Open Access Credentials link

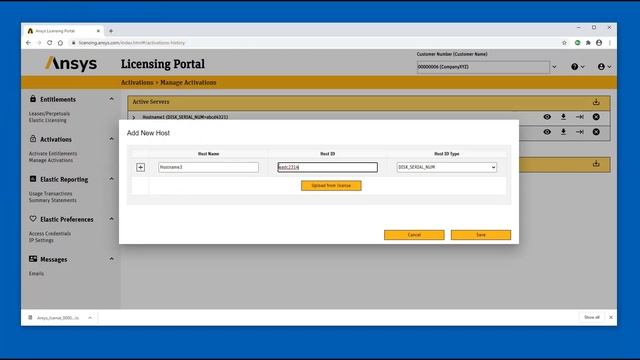(49, 234)
